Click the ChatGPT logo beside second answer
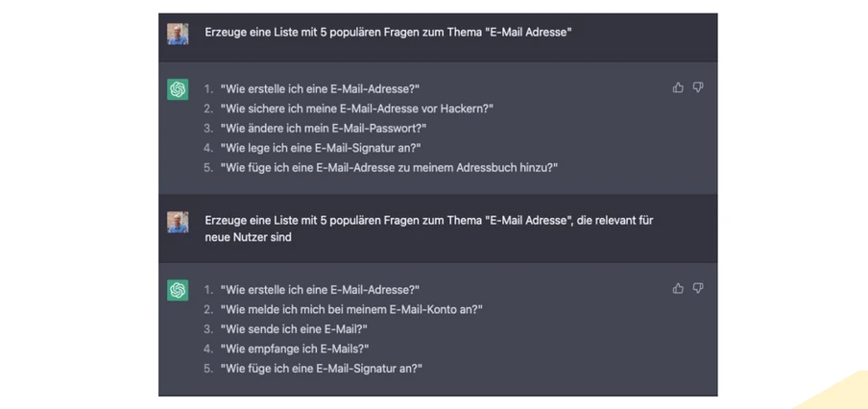868x409 pixels. tap(178, 290)
